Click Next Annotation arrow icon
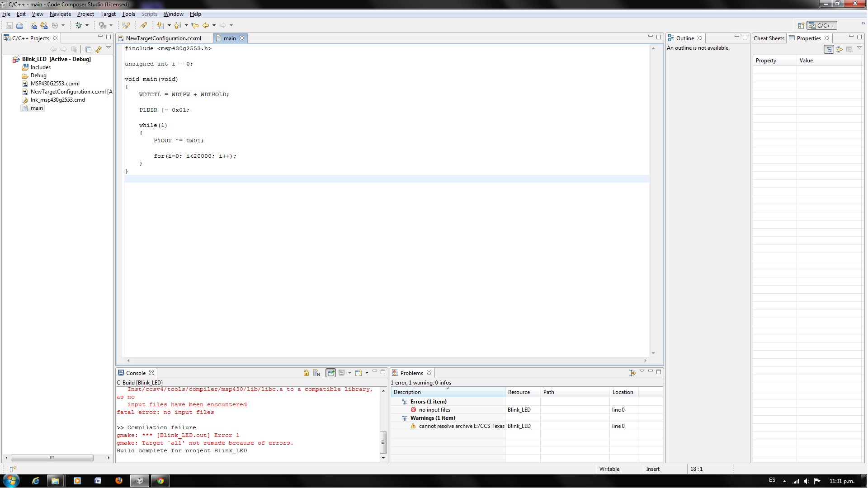The image size is (868, 488). pyautogui.click(x=160, y=25)
